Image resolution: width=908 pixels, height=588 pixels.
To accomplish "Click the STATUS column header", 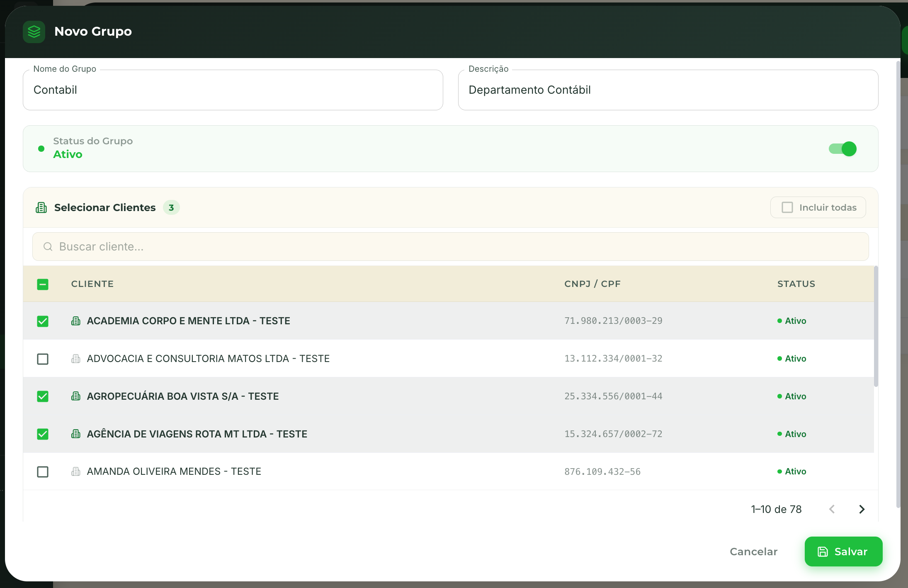I will tap(796, 284).
